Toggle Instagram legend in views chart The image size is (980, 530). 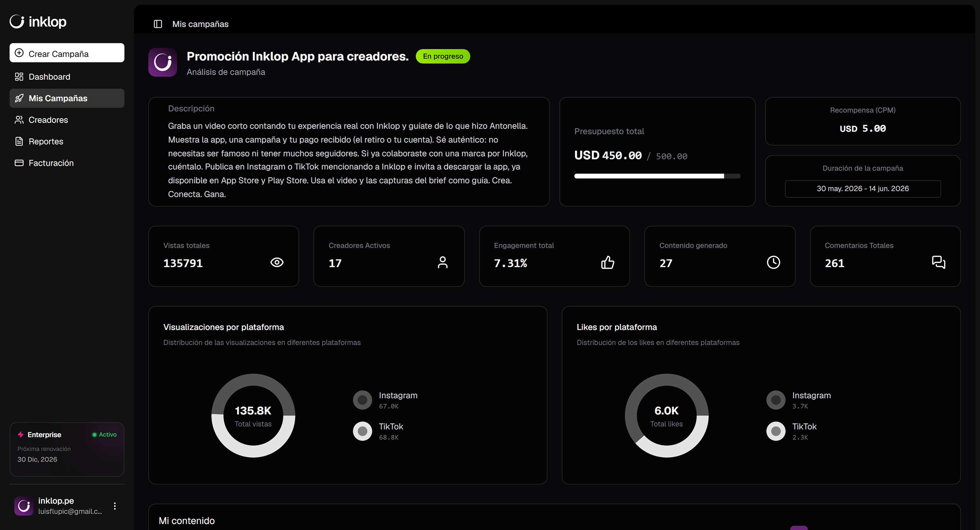pyautogui.click(x=385, y=400)
